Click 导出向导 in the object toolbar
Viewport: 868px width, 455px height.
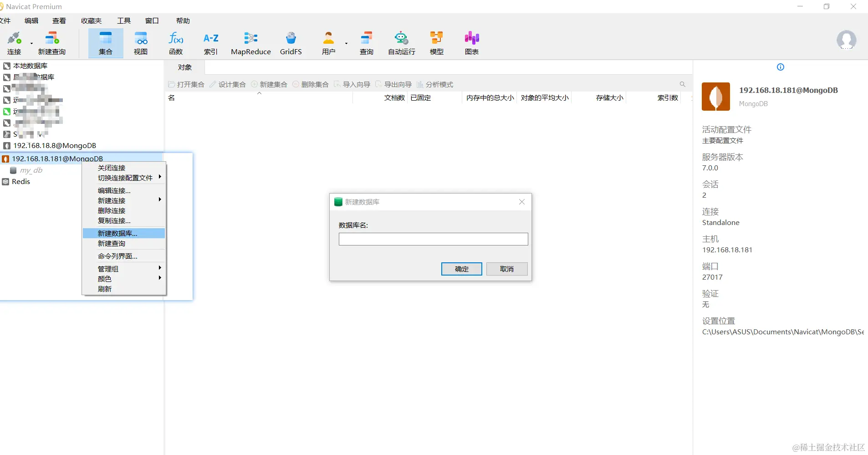pyautogui.click(x=393, y=84)
